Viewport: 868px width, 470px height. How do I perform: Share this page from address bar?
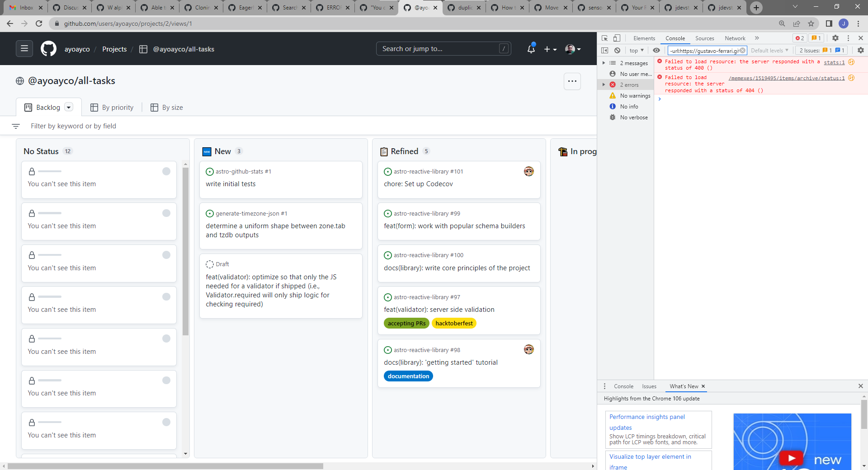point(797,23)
